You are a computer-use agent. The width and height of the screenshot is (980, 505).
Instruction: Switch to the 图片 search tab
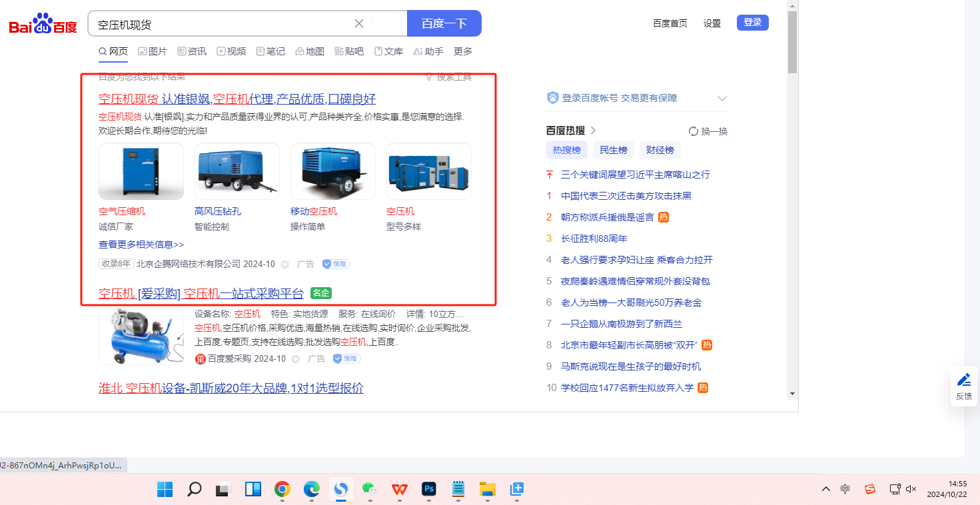pyautogui.click(x=153, y=51)
